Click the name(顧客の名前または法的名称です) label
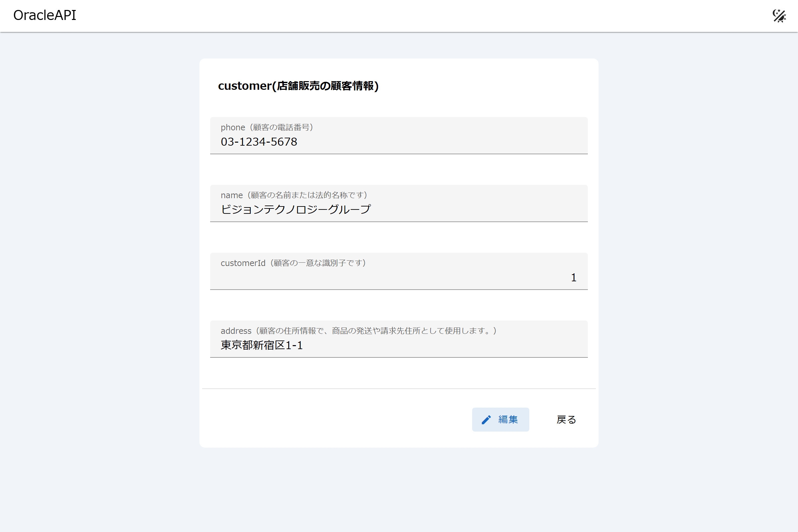The image size is (798, 532). (x=294, y=195)
